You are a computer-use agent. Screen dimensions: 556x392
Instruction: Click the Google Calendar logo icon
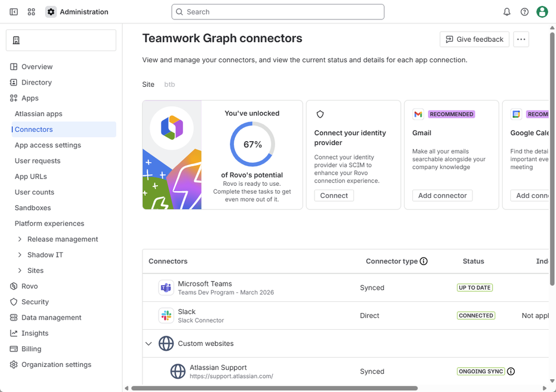pos(516,114)
